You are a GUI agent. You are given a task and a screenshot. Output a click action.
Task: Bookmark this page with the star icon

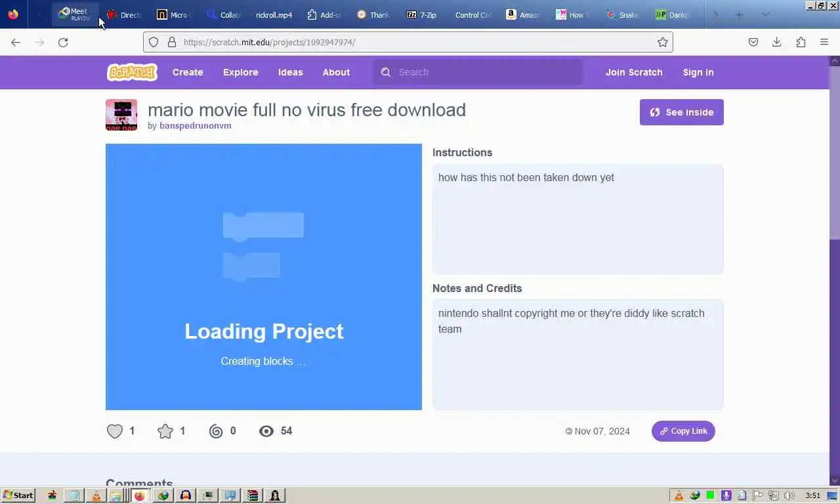663,42
